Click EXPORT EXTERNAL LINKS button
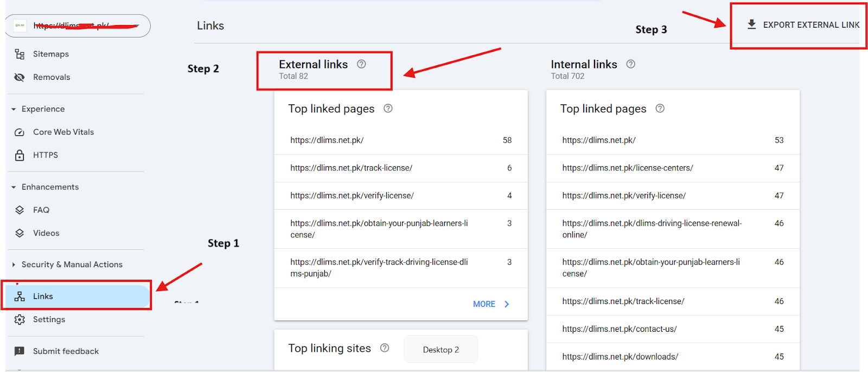Screen dimensions: 868x372 pos(803,25)
